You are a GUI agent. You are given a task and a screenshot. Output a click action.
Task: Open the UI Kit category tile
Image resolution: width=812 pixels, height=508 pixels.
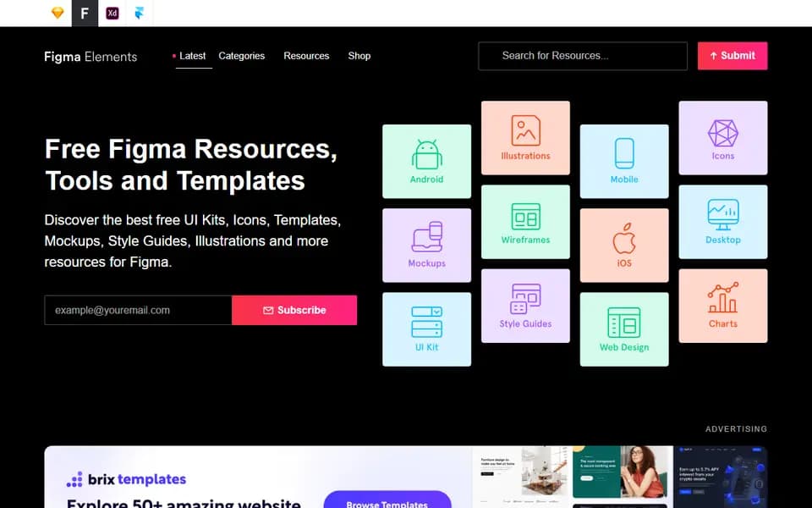pyautogui.click(x=426, y=329)
